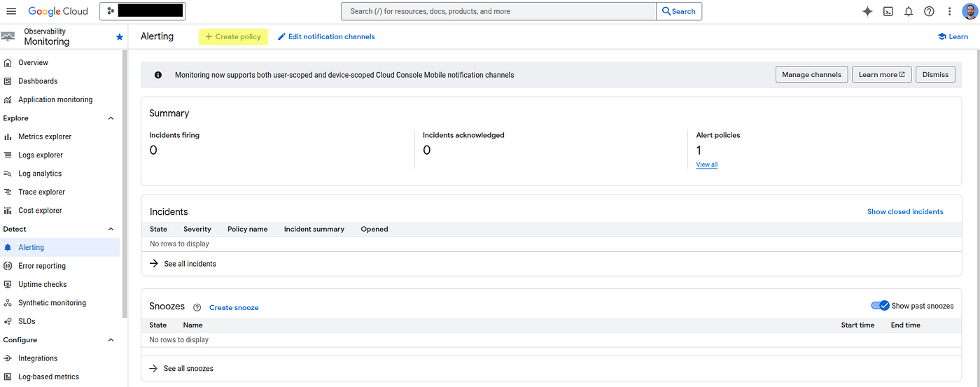Click the Synthetic monitoring icon
Screen dimensions: 980x387
tap(8, 303)
